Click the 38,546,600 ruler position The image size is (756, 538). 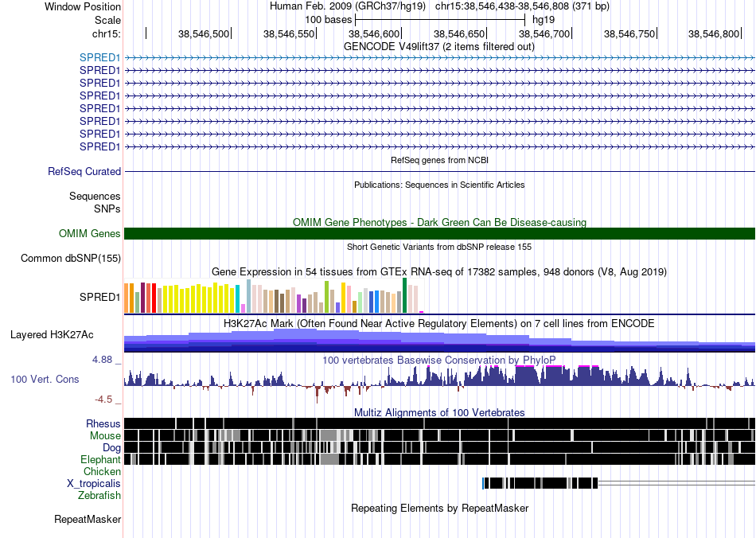(374, 33)
